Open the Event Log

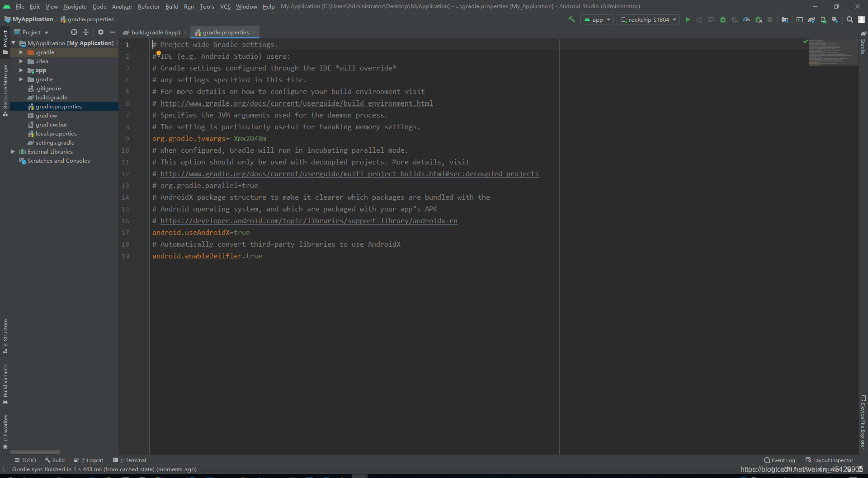[779, 460]
